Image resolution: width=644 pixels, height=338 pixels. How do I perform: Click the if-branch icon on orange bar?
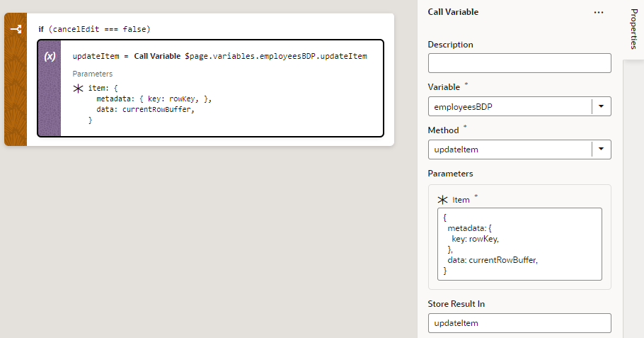coord(16,29)
